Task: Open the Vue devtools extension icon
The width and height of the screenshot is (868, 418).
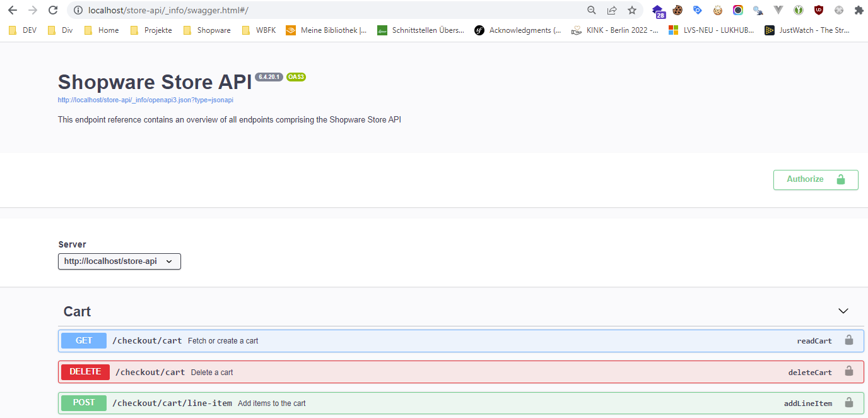Action: click(x=778, y=10)
